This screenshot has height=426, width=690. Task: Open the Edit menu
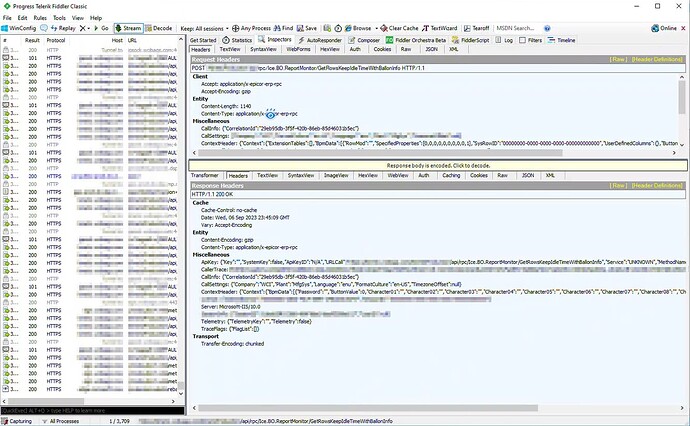pyautogui.click(x=22, y=18)
